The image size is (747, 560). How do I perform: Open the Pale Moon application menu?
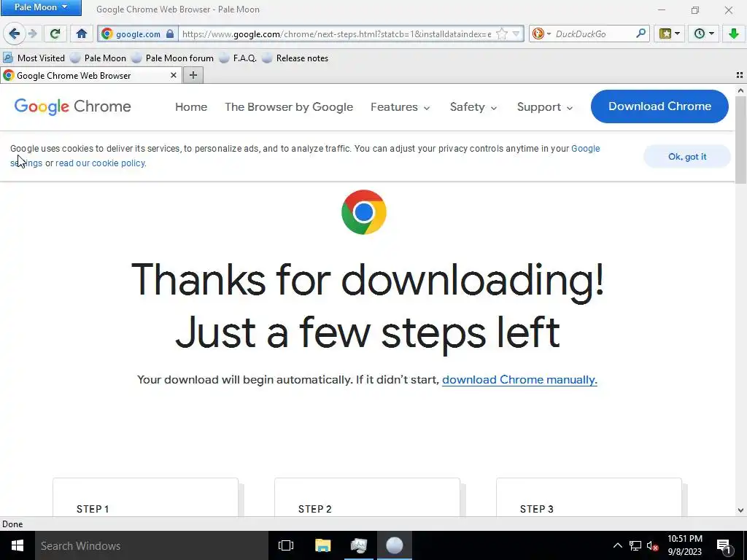click(x=41, y=7)
